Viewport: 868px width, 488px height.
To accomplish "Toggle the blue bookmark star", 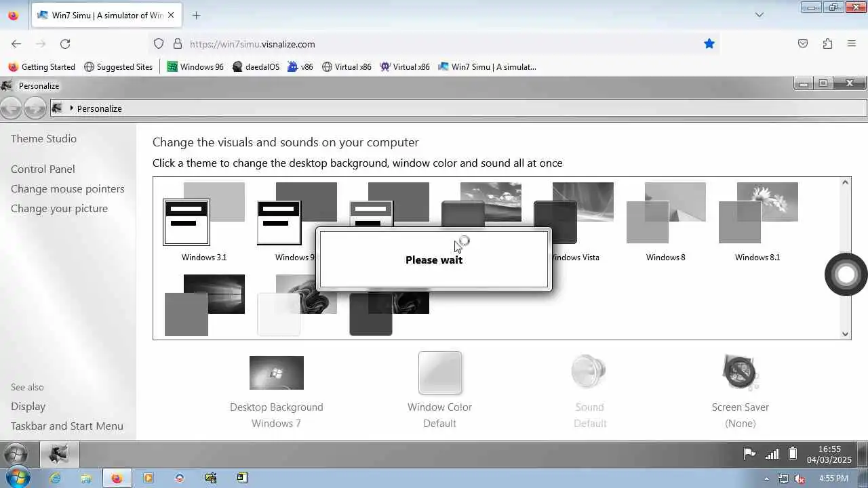I will pyautogui.click(x=709, y=44).
